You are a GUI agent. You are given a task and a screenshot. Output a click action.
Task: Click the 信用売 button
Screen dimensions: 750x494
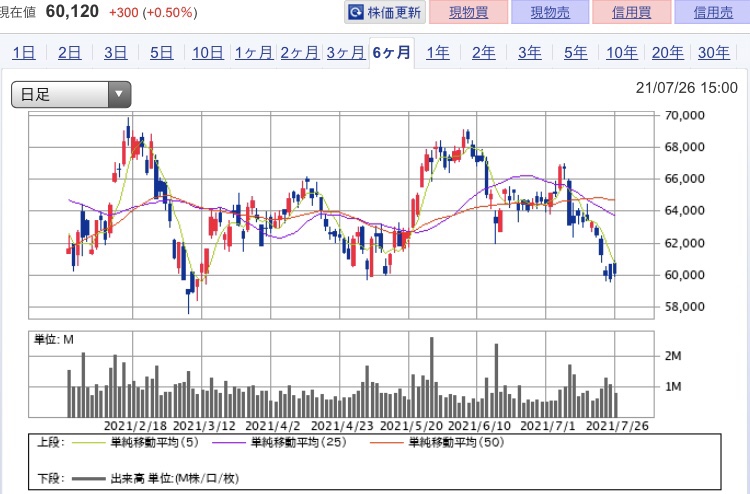[713, 12]
